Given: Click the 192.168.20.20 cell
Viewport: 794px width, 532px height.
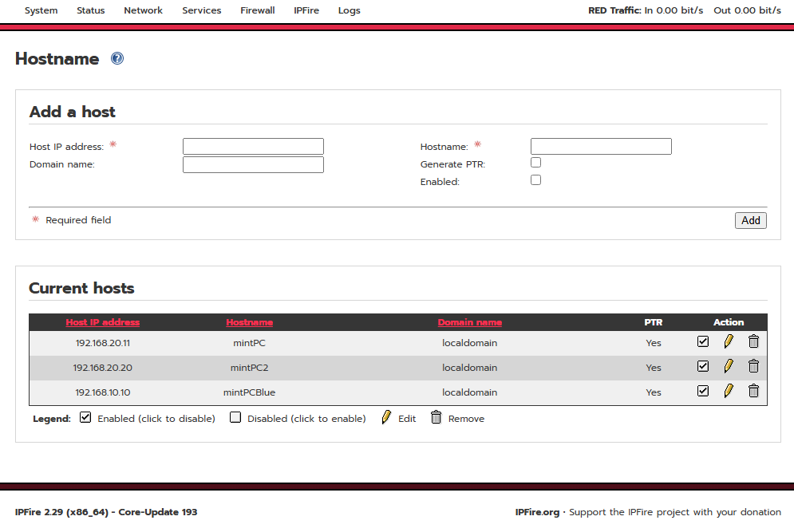Looking at the screenshot, I should pyautogui.click(x=103, y=368).
